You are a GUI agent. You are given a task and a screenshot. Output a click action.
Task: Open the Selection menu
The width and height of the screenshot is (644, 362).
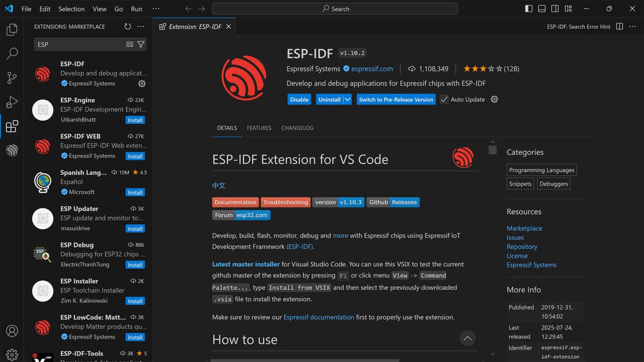pyautogui.click(x=71, y=9)
